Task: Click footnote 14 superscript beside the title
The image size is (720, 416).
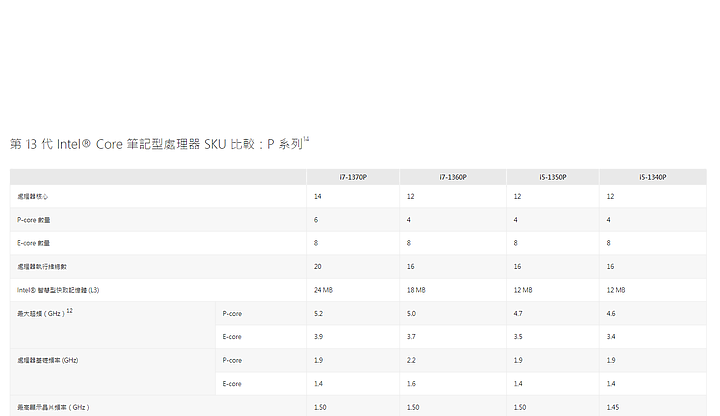Action: (306, 139)
